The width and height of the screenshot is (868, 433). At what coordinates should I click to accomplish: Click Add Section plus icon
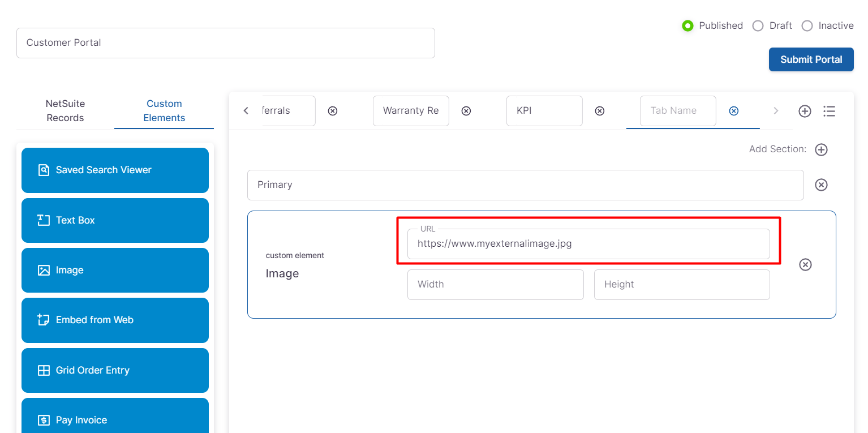(x=821, y=149)
